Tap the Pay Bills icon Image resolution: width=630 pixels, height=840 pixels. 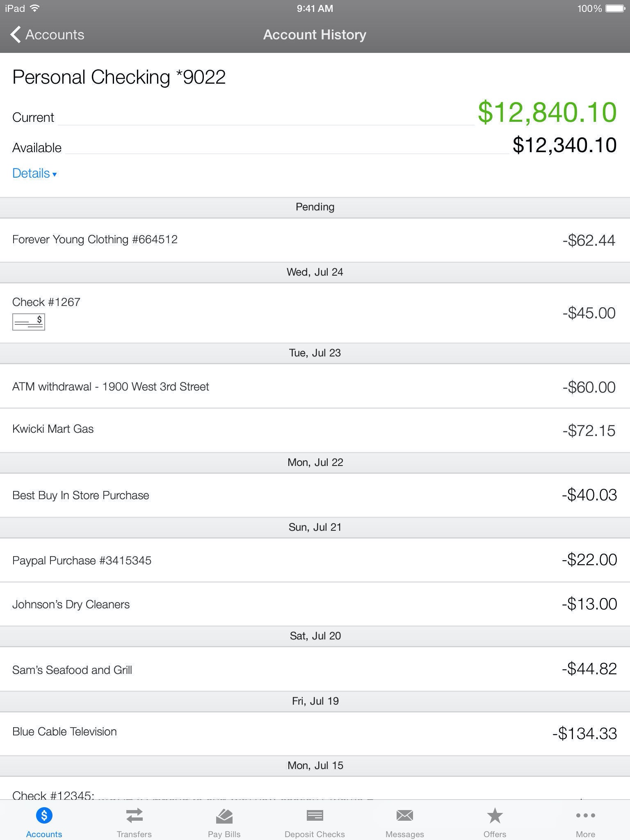coord(224,815)
